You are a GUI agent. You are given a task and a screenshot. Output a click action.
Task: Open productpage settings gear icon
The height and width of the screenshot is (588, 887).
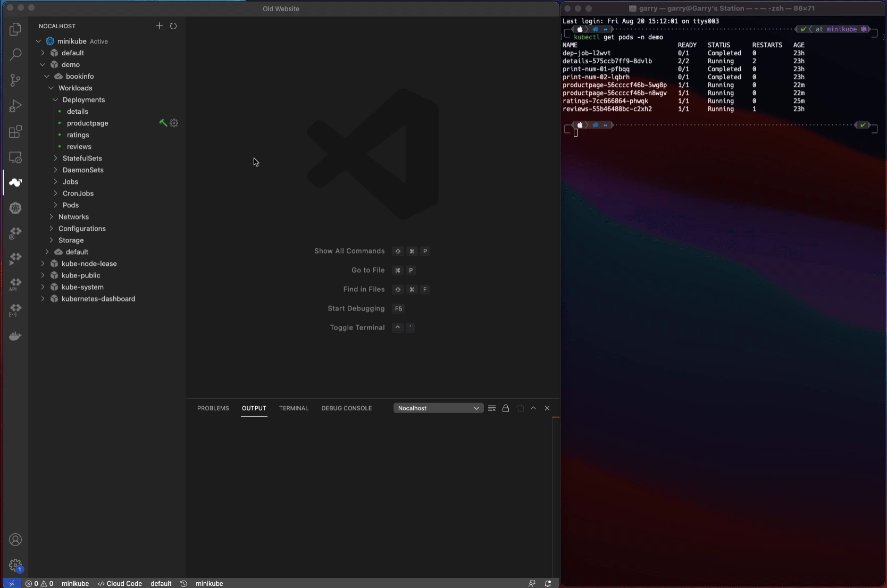tap(174, 123)
